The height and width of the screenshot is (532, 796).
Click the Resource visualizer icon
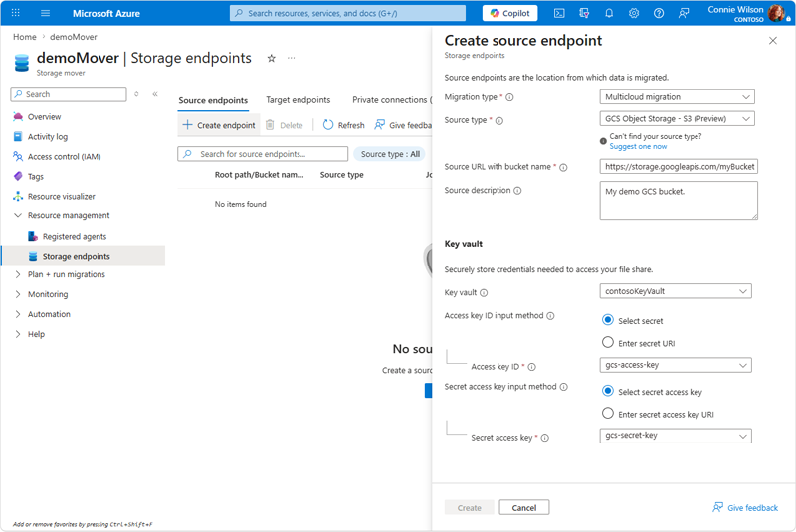pyautogui.click(x=18, y=196)
